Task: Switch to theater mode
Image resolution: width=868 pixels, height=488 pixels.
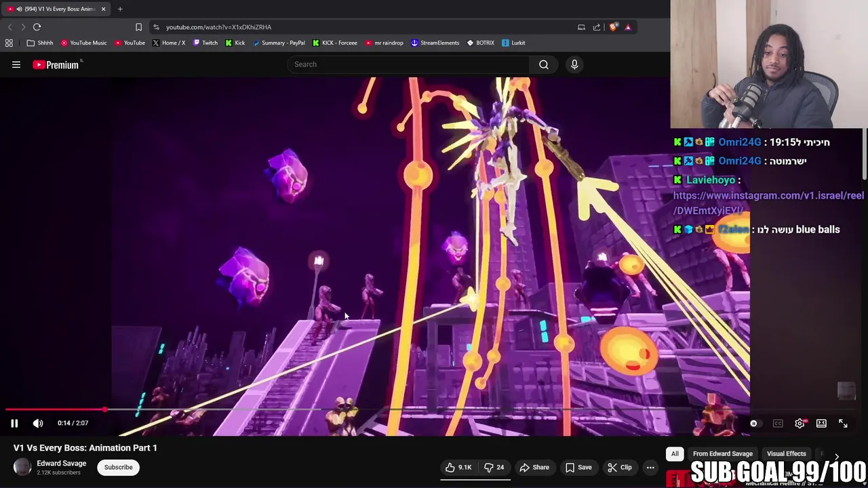Action: point(821,424)
